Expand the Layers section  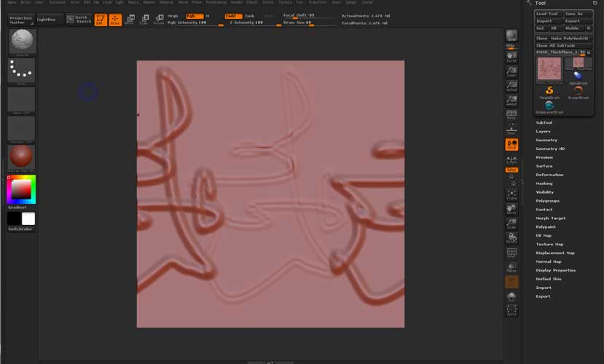pos(543,131)
